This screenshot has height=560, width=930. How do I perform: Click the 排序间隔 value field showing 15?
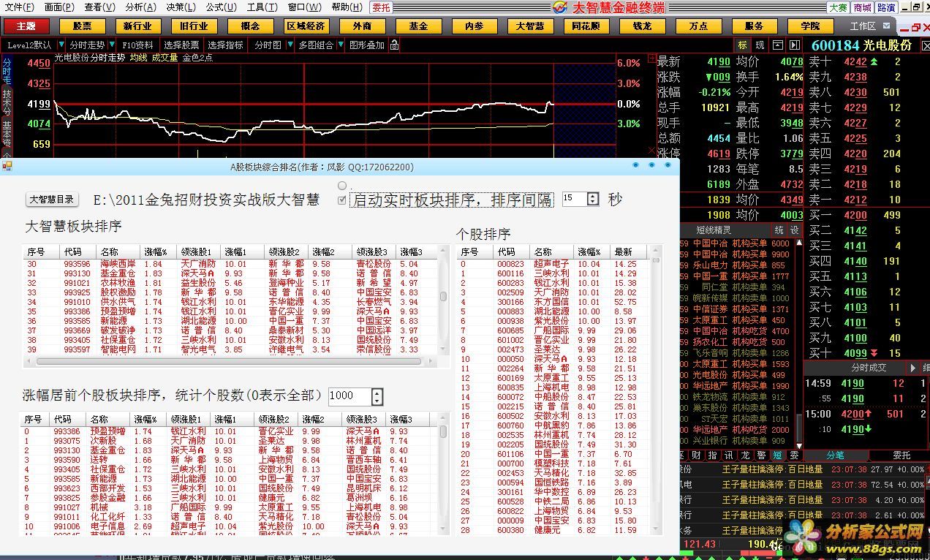click(575, 199)
